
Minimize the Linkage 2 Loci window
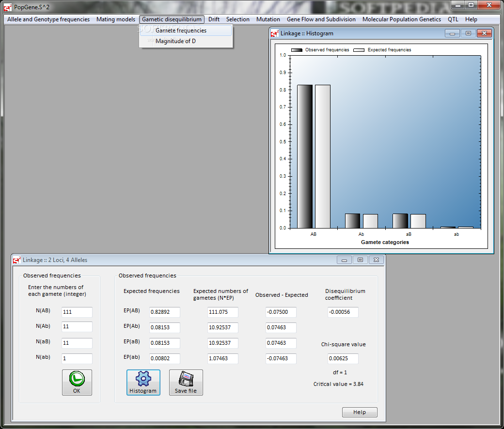pos(344,260)
